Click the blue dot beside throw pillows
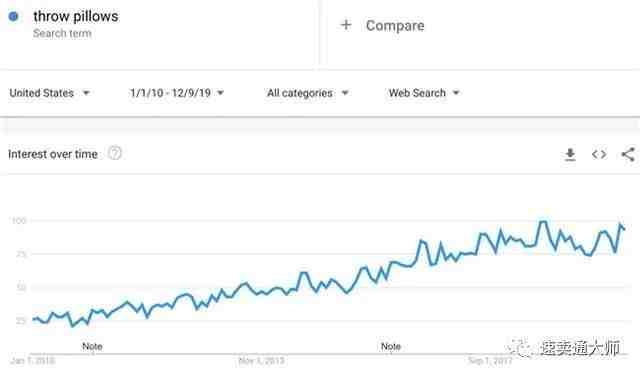 point(13,16)
